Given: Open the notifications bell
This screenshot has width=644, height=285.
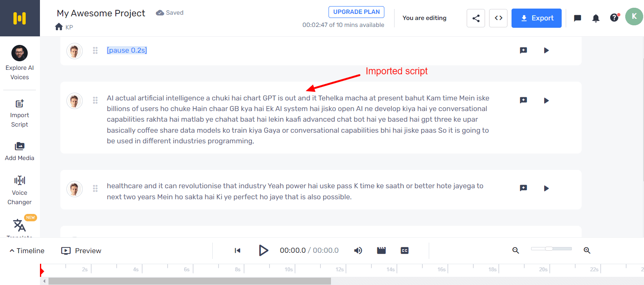Looking at the screenshot, I should coord(595,18).
